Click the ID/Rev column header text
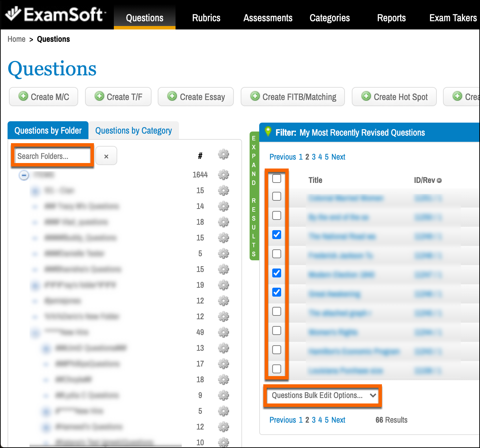The width and height of the screenshot is (480, 448). [x=424, y=180]
